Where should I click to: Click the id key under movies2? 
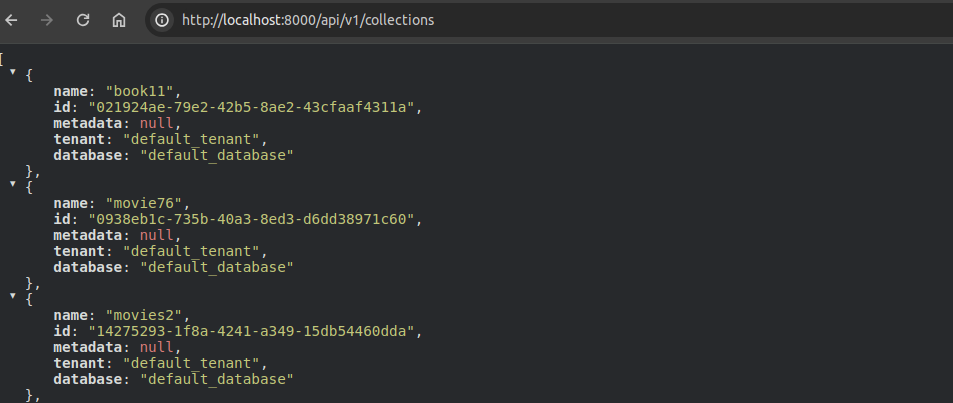61,331
